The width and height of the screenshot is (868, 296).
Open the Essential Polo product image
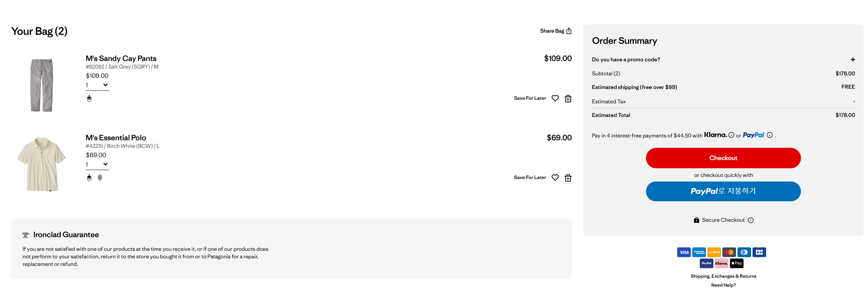coord(42,164)
